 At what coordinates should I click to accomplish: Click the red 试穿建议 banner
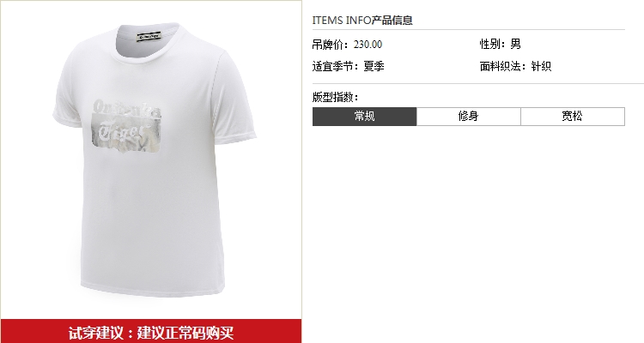151,332
